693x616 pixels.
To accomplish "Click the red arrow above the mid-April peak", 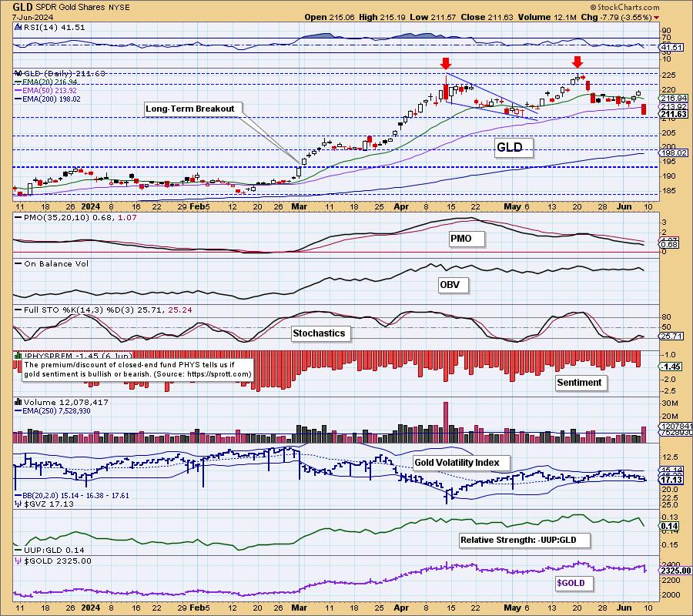I will click(x=446, y=63).
